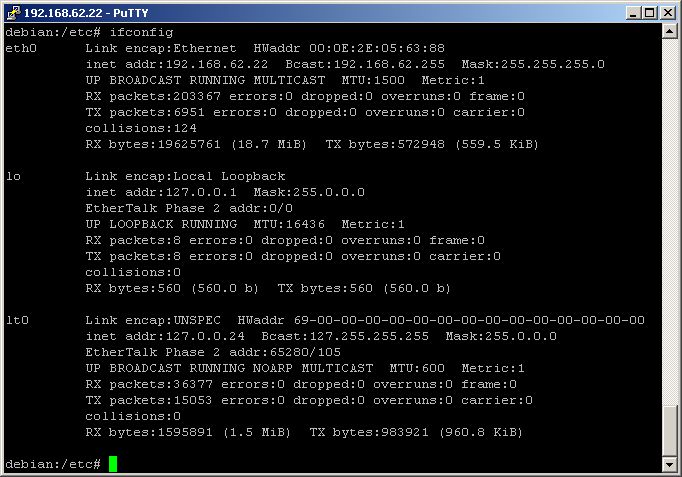Image resolution: width=682 pixels, height=477 pixels.
Task: Click the 'TX packets:6951' text
Action: 145,113
